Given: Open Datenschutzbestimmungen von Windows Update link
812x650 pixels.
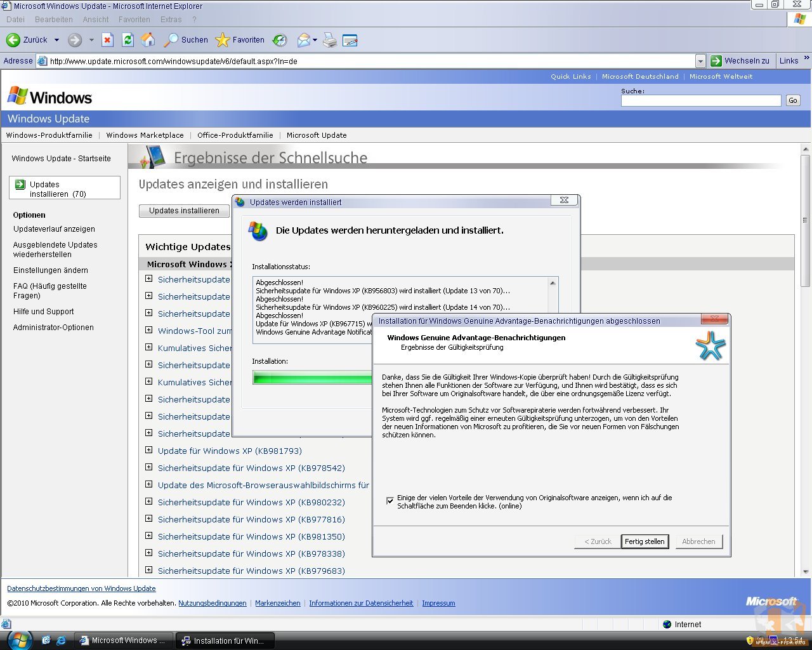Looking at the screenshot, I should [x=81, y=588].
